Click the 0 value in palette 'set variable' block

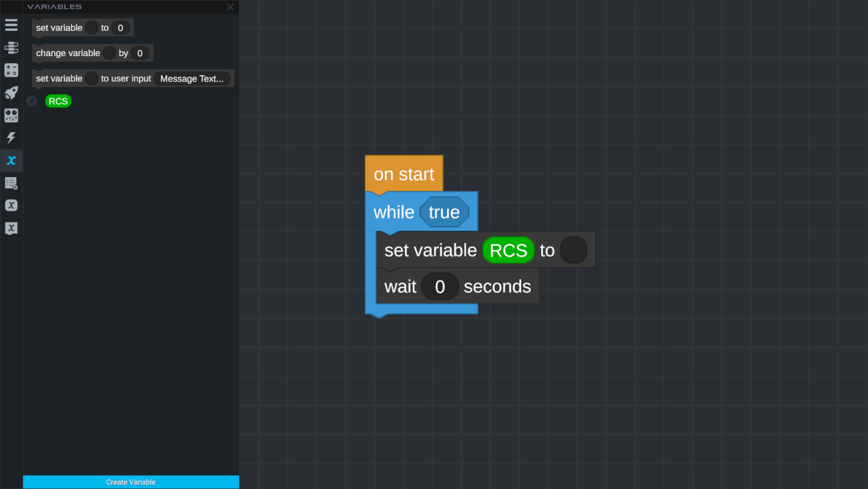(120, 27)
